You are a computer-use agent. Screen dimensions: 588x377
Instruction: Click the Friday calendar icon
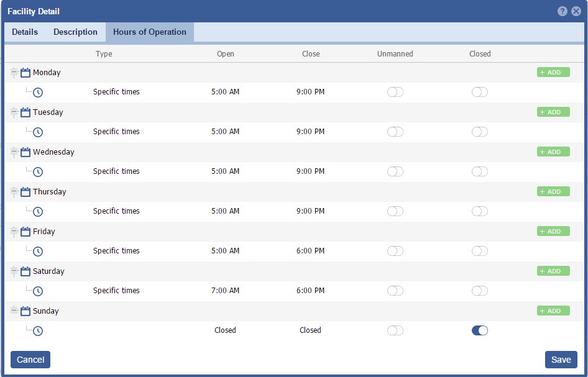click(25, 232)
